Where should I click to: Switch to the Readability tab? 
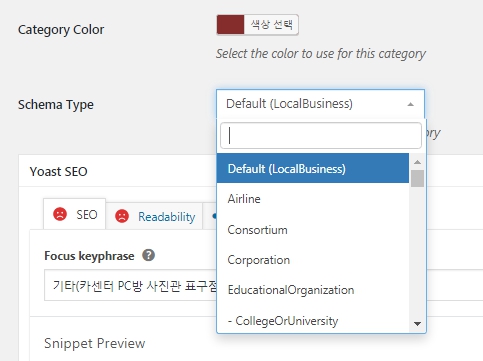(154, 216)
